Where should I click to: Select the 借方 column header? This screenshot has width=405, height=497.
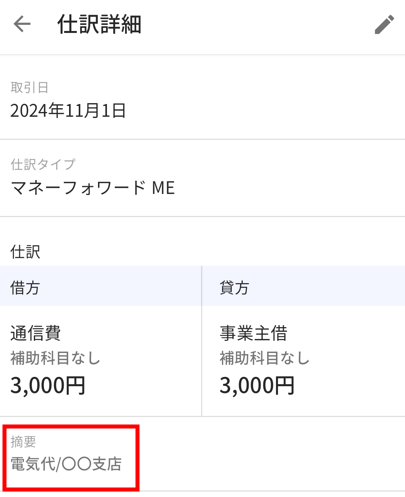coord(100,286)
